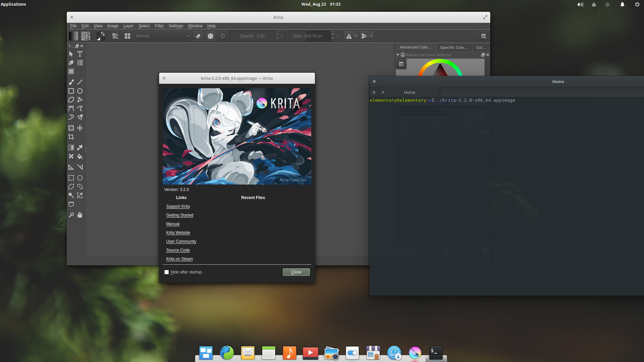Select the Dynamic Brush tool
This screenshot has width=644, height=362.
(x=71, y=117)
